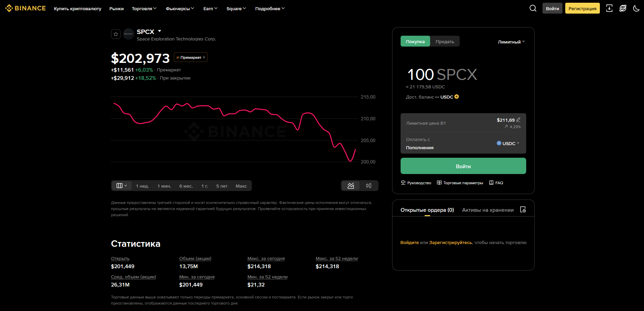Click the Макс. за сегодня label
Image resolution: width=644 pixels, height=311 pixels.
(x=266, y=259)
